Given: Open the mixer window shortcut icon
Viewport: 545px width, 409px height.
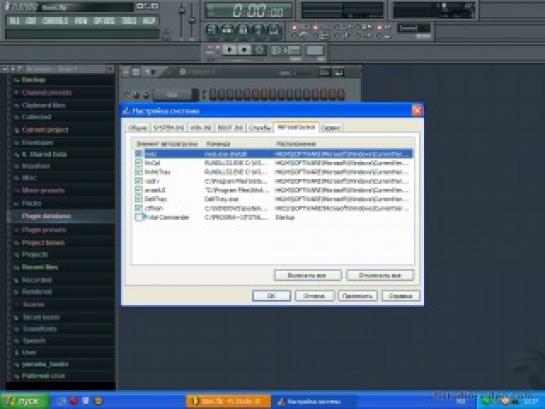Looking at the screenshot, I should coord(274,30).
